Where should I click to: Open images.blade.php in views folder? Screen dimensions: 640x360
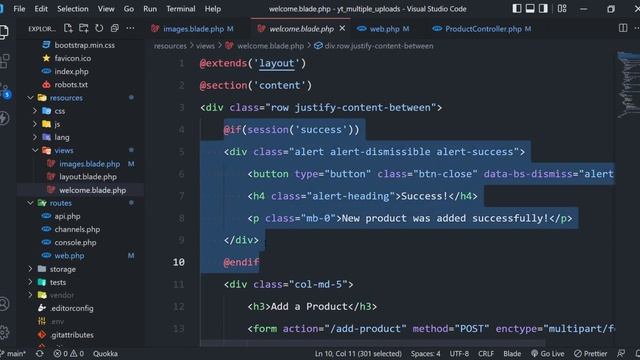pos(89,164)
